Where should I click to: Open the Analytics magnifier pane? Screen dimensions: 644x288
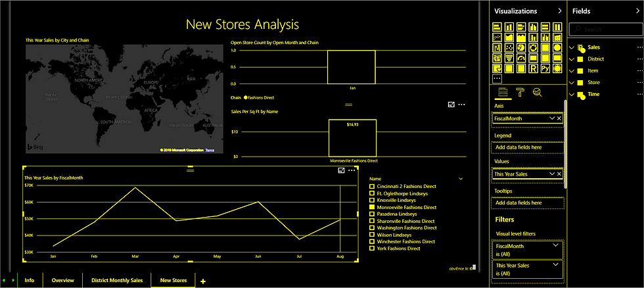click(537, 92)
